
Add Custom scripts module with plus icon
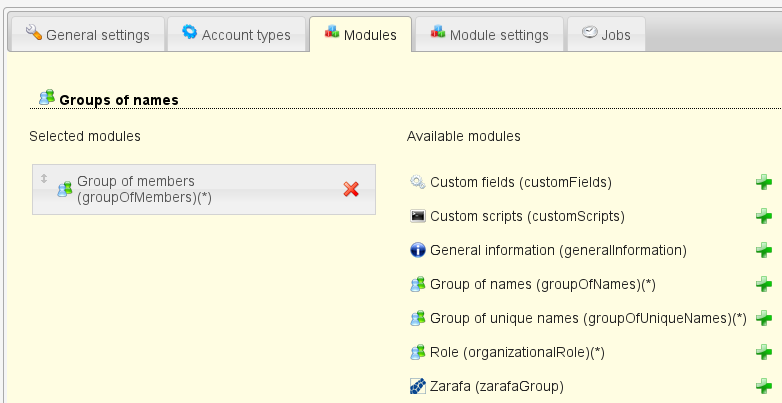click(764, 216)
